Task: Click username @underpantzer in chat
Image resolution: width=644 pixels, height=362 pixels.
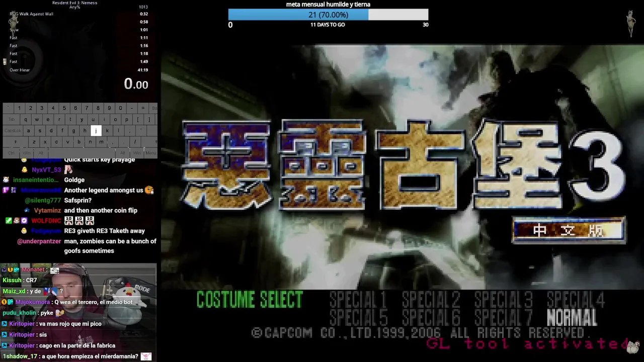Action: point(39,241)
